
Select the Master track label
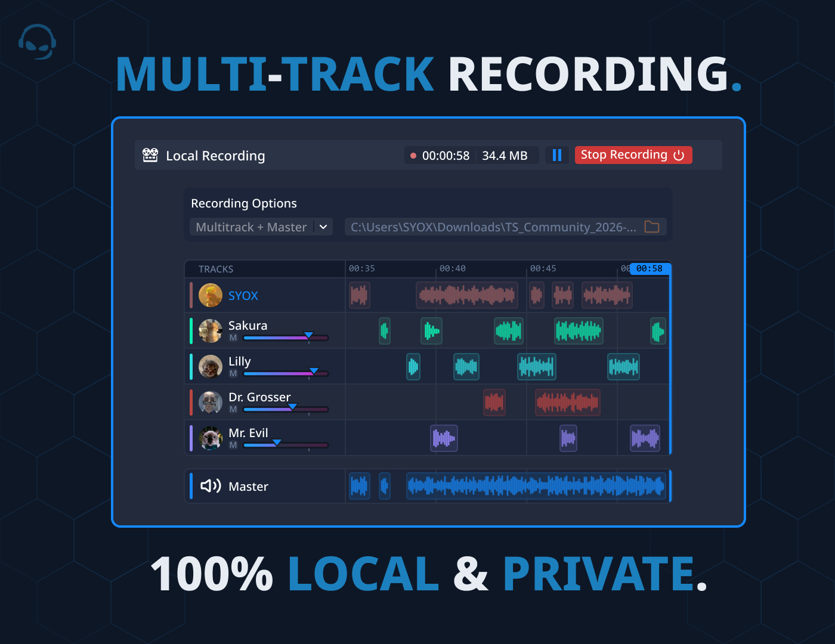248,487
